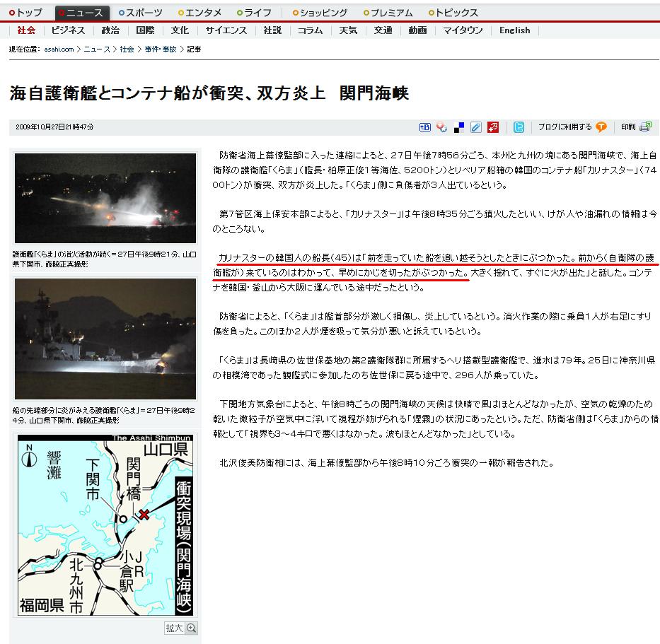The width and height of the screenshot is (660, 644).
Task: Click the paragraph about 佐世保基地の第2護衛隊群
Action: point(434,367)
